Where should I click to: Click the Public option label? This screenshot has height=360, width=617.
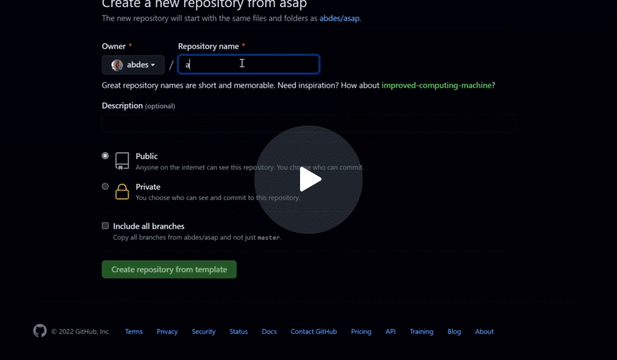point(146,156)
